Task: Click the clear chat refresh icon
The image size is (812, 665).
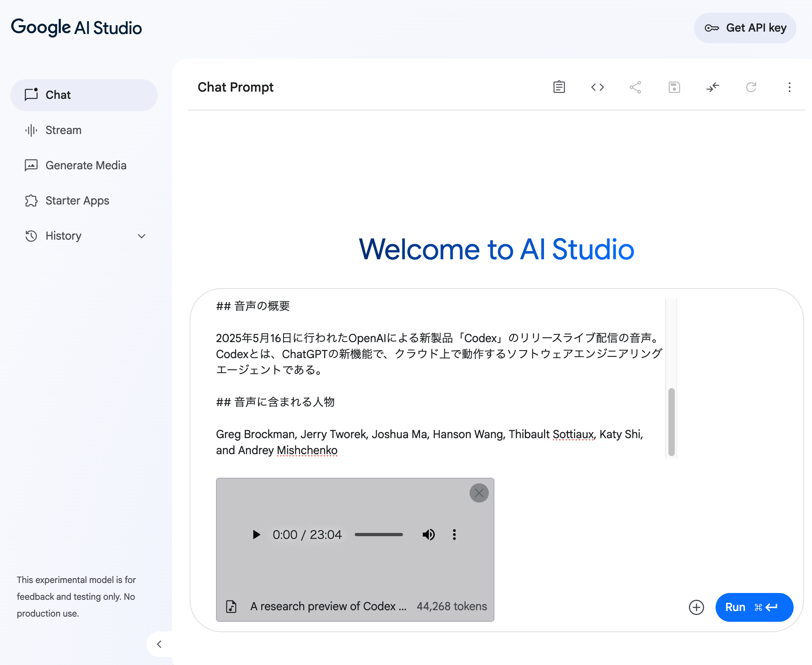Action: [x=751, y=87]
